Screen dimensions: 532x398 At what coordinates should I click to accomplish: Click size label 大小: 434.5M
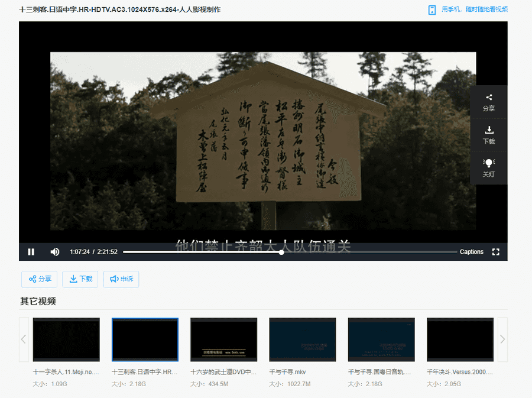209,384
